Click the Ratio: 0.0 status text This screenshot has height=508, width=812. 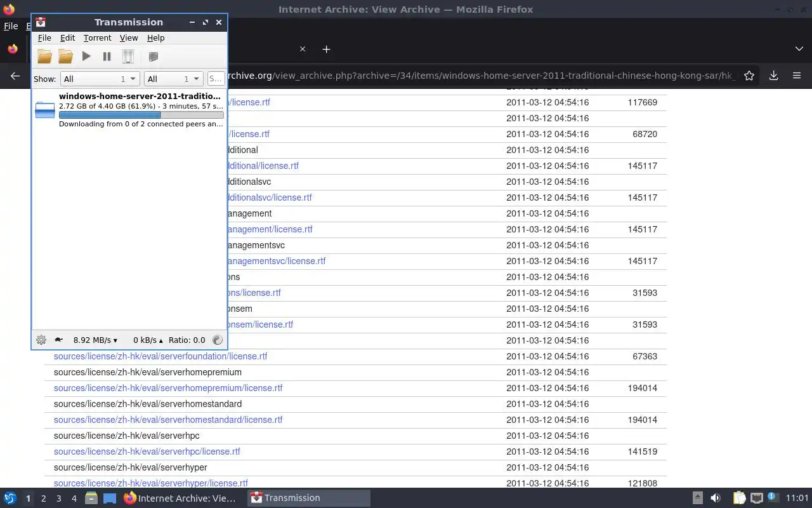[x=187, y=340]
